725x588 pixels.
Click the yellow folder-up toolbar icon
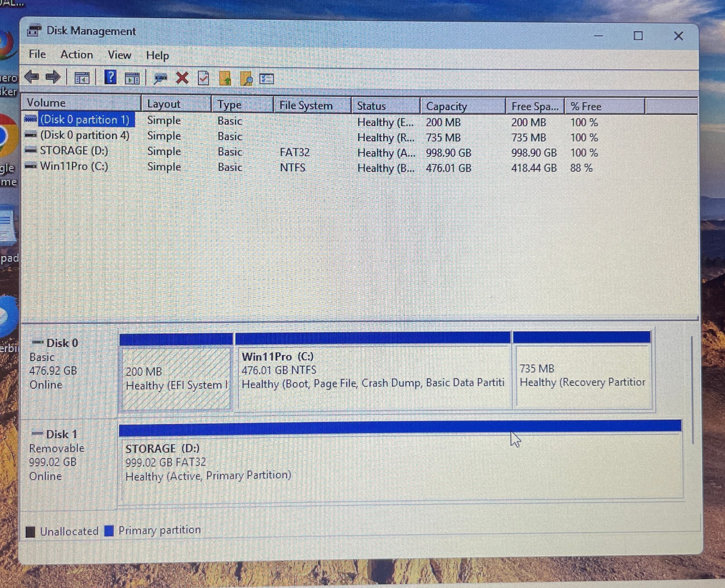[x=225, y=78]
